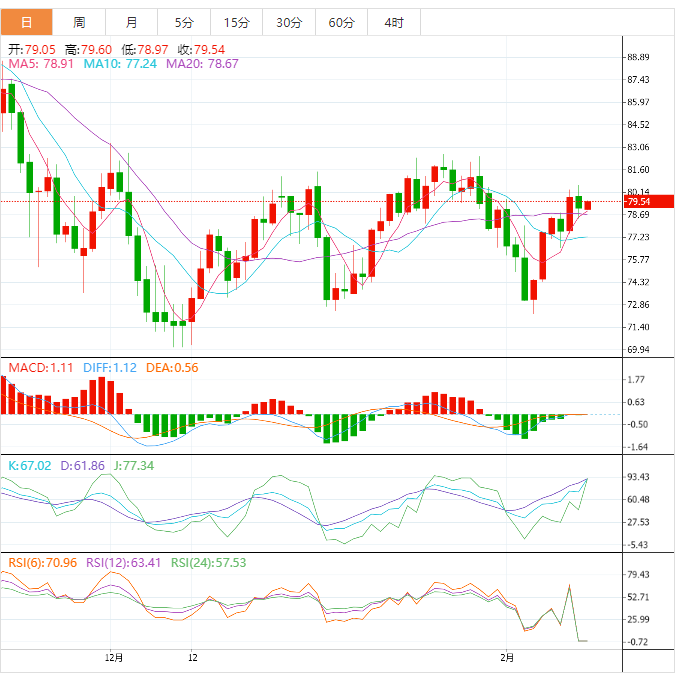This screenshot has width=680, height=682.
Task: Click the 2月 date marker on time axis
Action: tap(507, 657)
